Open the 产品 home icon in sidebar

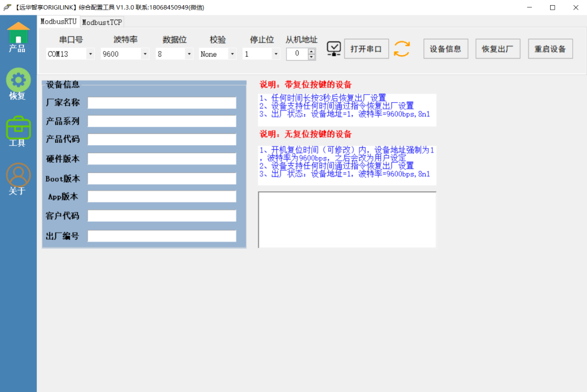click(x=18, y=34)
